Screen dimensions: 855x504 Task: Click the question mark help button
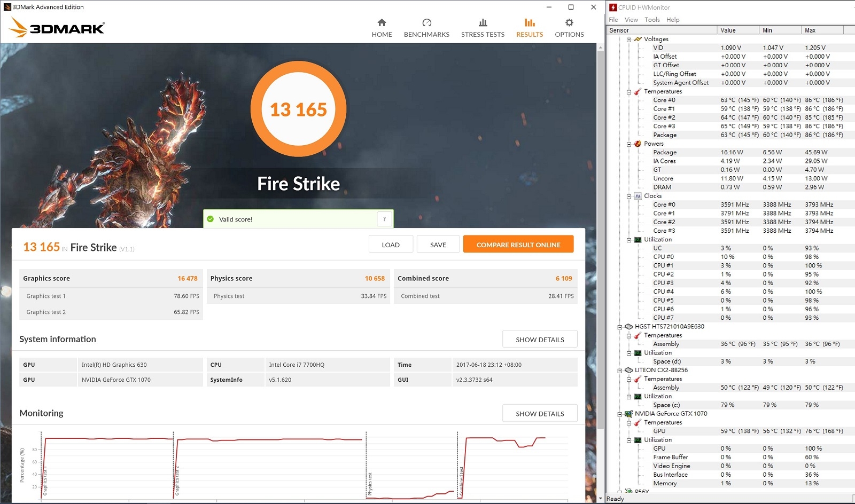[x=384, y=219]
